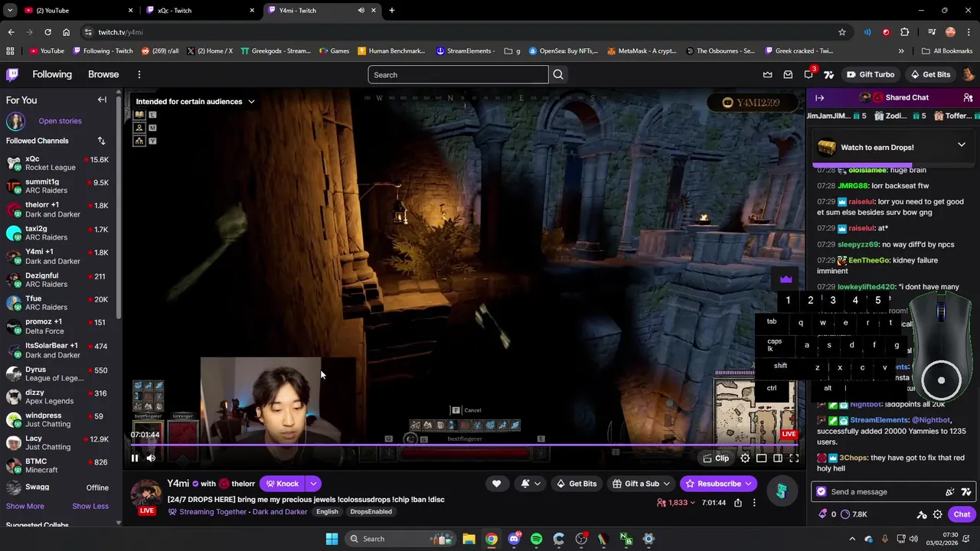Expand Watch to earn Drops

coord(962,145)
